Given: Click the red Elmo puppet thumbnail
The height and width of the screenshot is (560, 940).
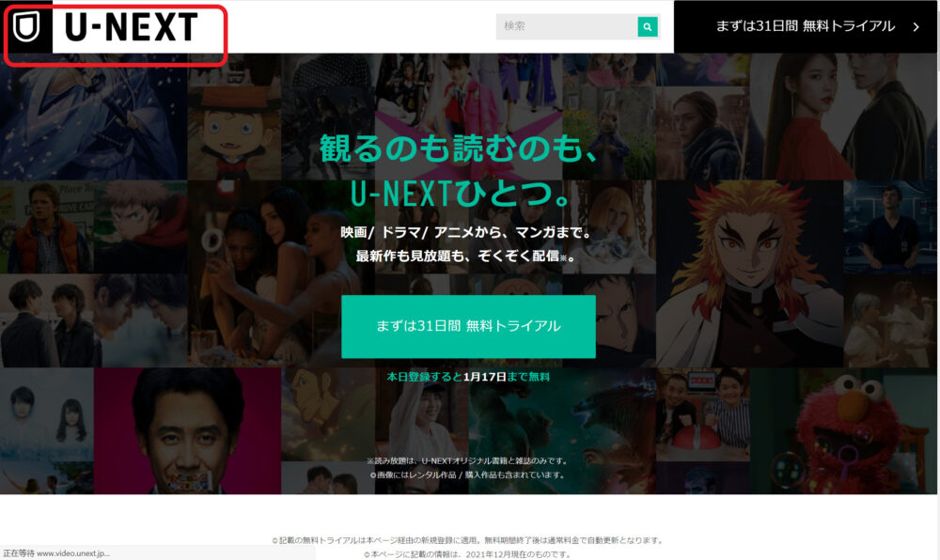Looking at the screenshot, I should 844,431.
